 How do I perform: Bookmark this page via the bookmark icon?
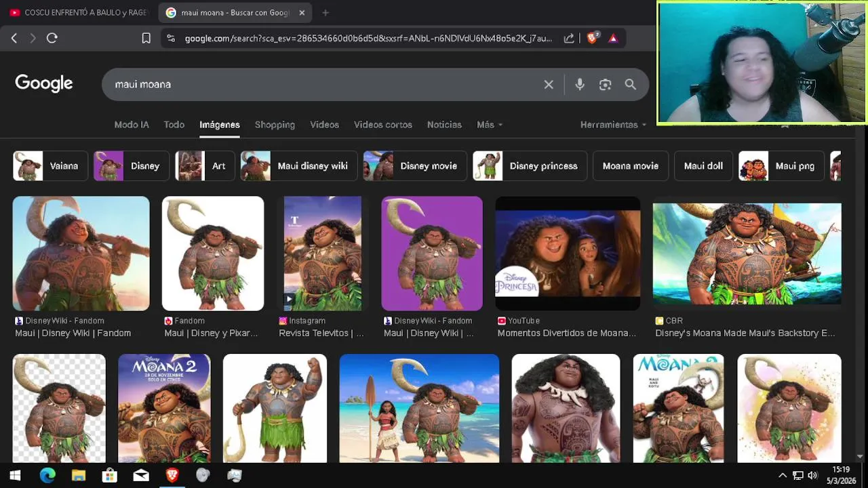(x=146, y=39)
